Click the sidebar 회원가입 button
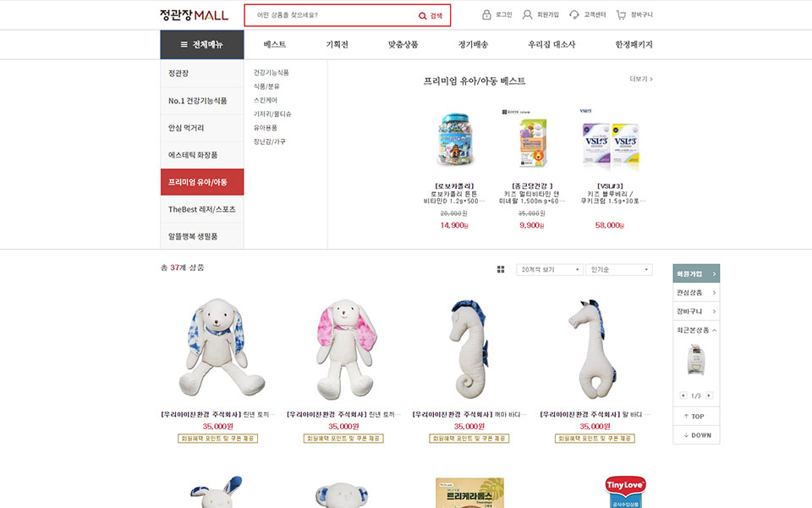 click(696, 273)
